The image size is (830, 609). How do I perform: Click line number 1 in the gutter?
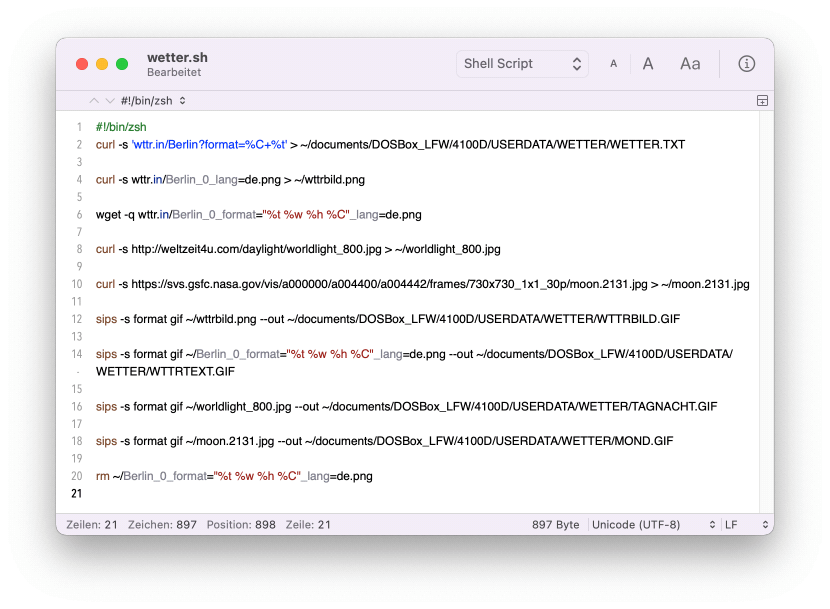coord(78,127)
